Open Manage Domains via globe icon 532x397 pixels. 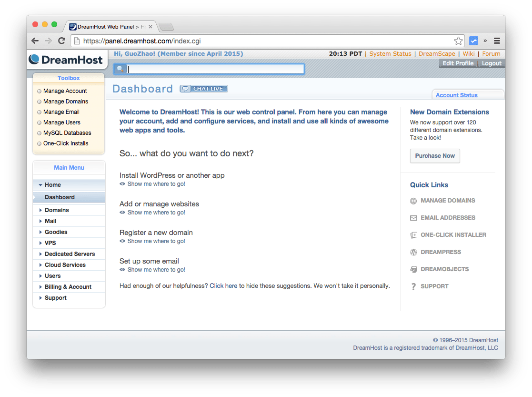413,201
